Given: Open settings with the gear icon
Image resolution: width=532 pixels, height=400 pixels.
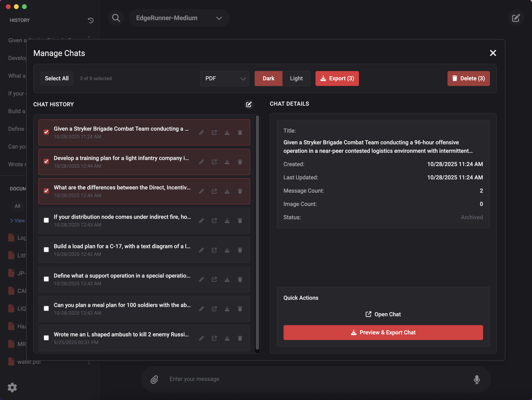Looking at the screenshot, I should tap(12, 387).
